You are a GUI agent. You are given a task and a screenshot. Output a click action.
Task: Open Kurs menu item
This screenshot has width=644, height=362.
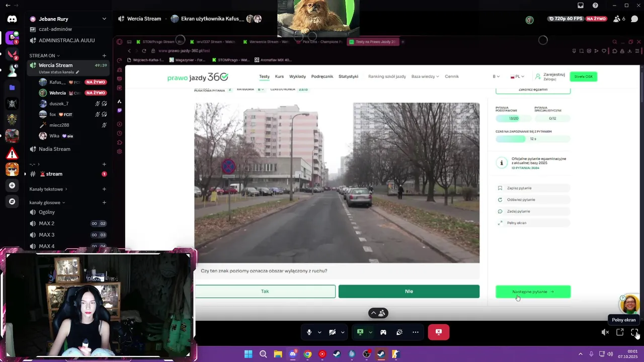(x=279, y=76)
